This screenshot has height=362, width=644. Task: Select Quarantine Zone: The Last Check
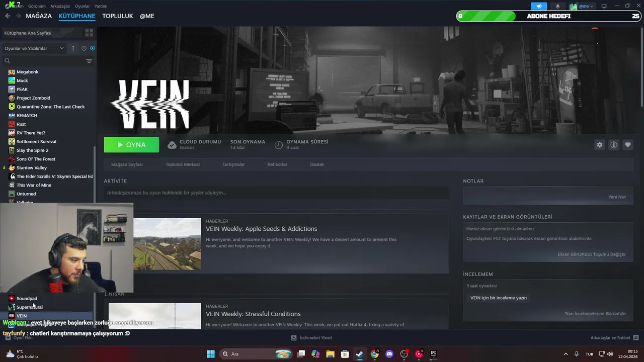(x=50, y=107)
